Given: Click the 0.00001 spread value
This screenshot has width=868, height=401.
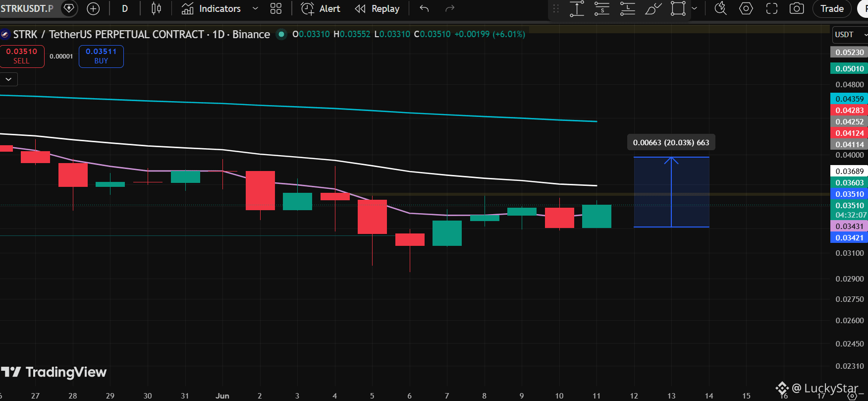Looking at the screenshot, I should click(x=61, y=56).
